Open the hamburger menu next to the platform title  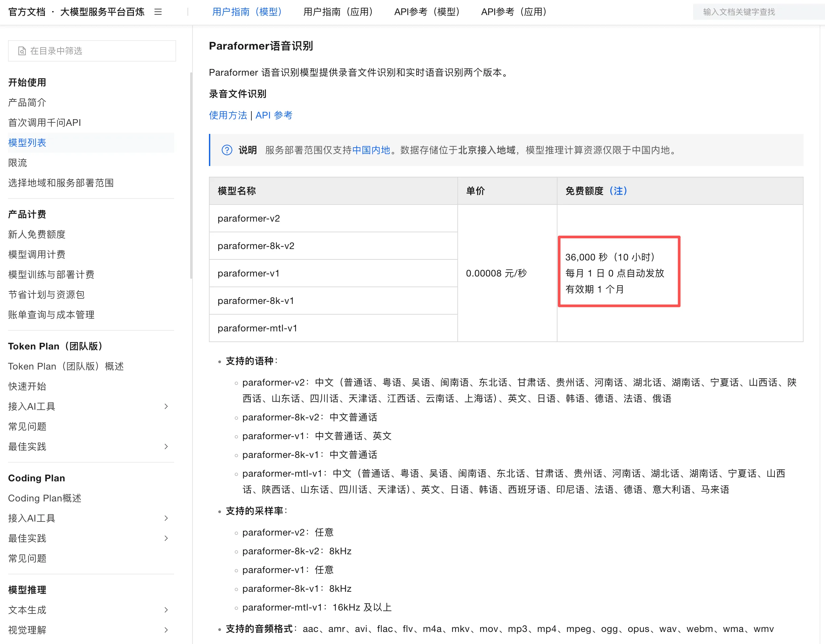[158, 12]
